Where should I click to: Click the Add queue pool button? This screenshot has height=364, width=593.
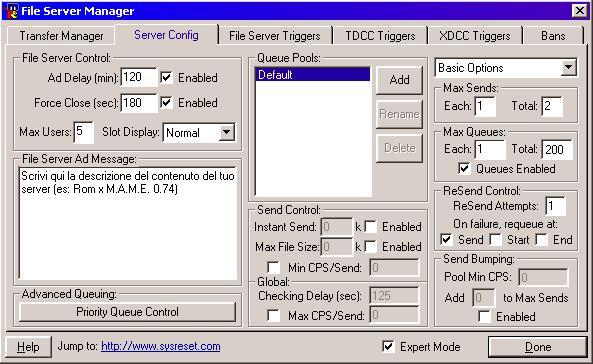point(399,80)
